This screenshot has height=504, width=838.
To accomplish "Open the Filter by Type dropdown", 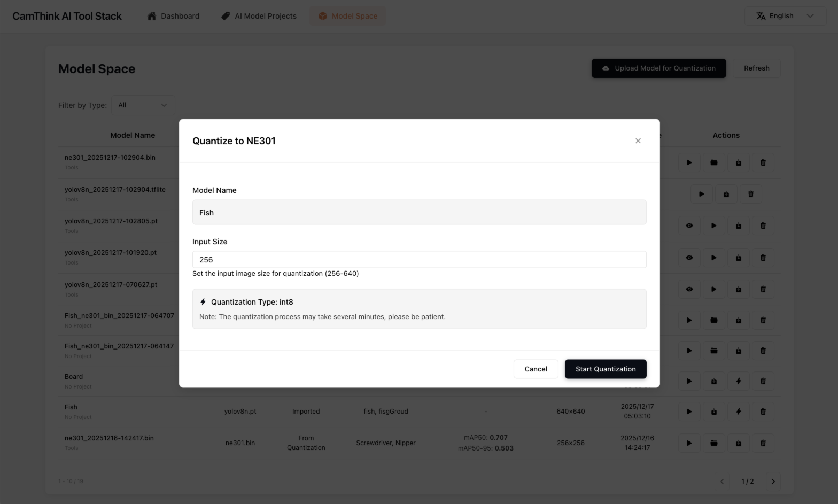I will [142, 105].
